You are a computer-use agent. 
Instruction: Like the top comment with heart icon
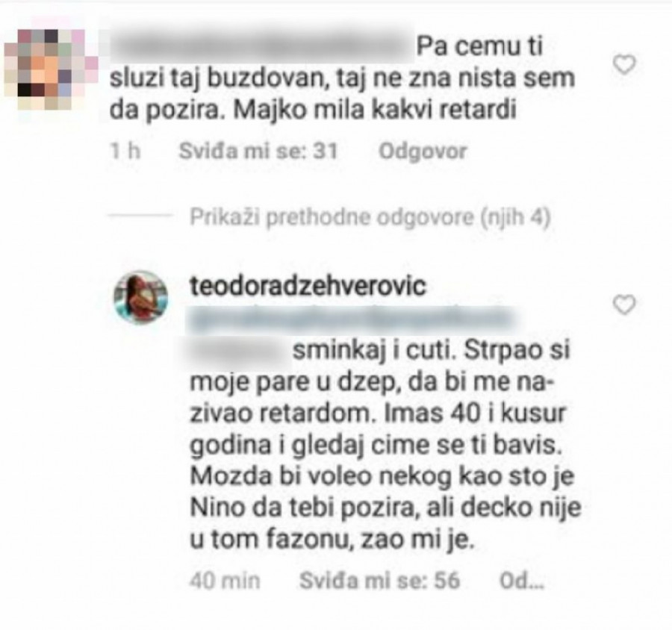(x=624, y=65)
